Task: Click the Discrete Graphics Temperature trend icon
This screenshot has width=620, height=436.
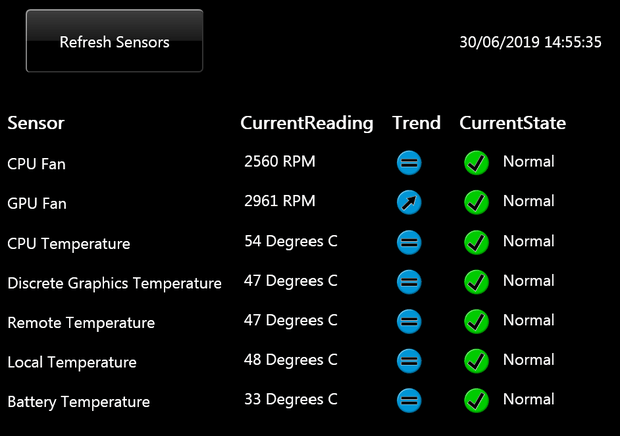Action: click(x=409, y=282)
